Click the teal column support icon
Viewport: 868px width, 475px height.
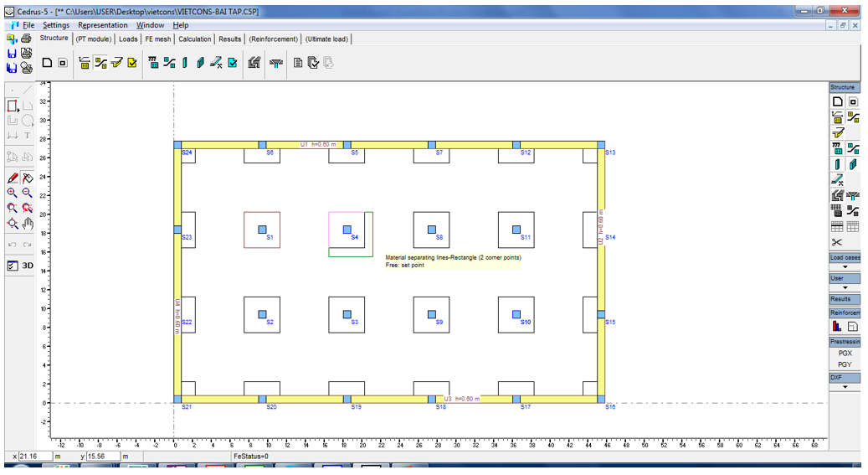click(185, 63)
